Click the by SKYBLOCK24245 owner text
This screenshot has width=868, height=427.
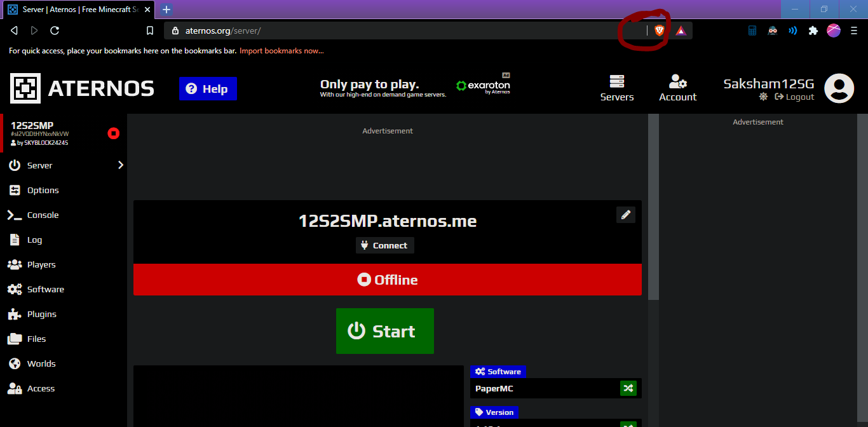[x=39, y=143]
